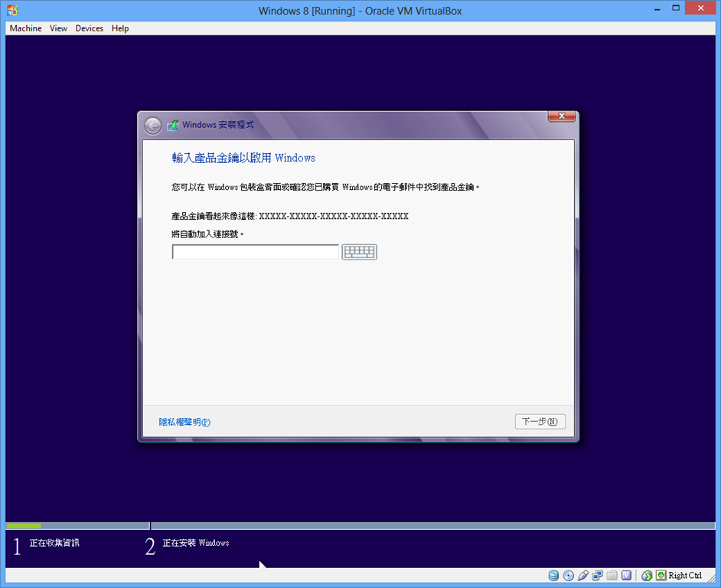Click the Right Ctrl host key label
This screenshot has width=721, height=588.
coord(685,576)
